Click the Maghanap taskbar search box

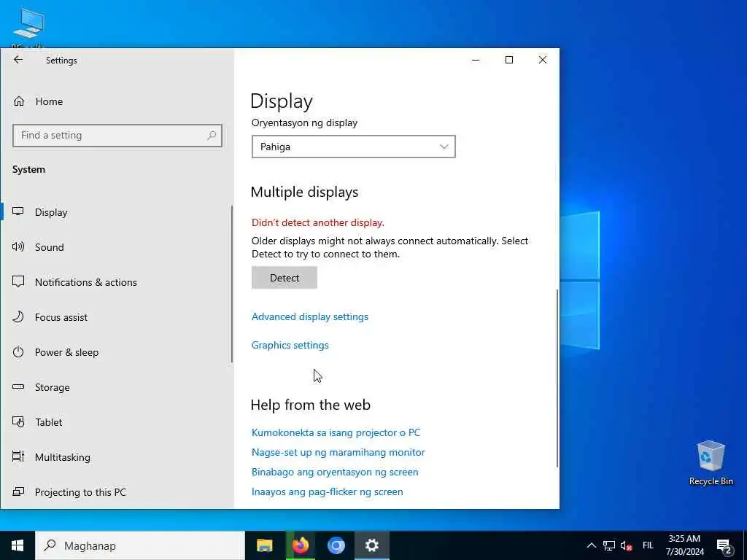click(140, 545)
